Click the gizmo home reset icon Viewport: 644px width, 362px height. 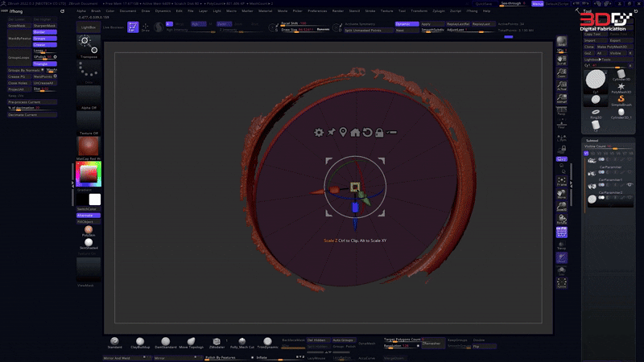coord(355,132)
